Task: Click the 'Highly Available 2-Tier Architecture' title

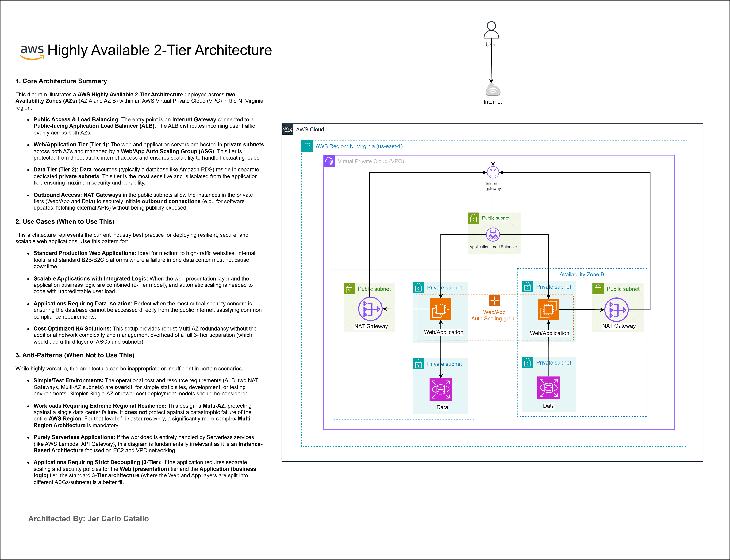Action: tap(160, 50)
